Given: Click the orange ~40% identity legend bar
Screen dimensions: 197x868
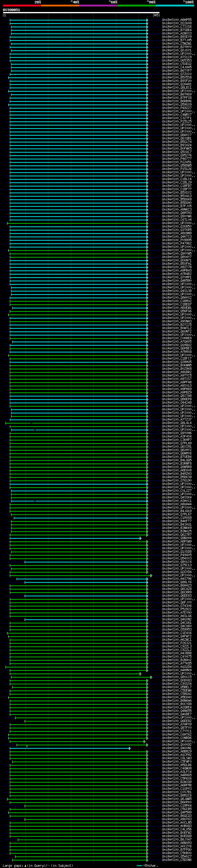Looking at the screenshot, I should [x=60, y=6].
